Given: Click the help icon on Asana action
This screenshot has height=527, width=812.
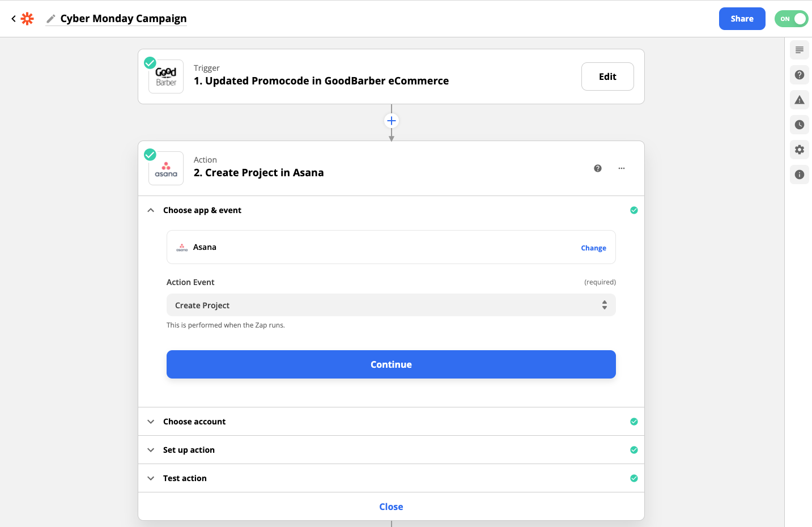Looking at the screenshot, I should (x=597, y=168).
